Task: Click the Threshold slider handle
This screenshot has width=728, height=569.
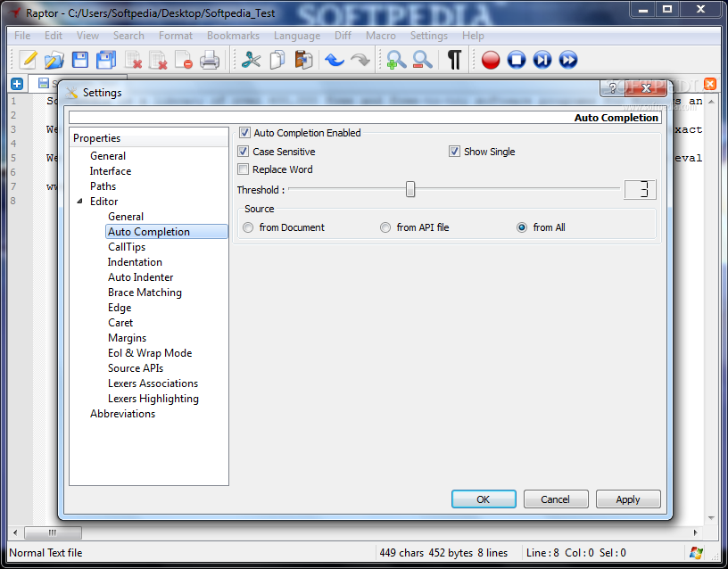Action: [x=410, y=189]
